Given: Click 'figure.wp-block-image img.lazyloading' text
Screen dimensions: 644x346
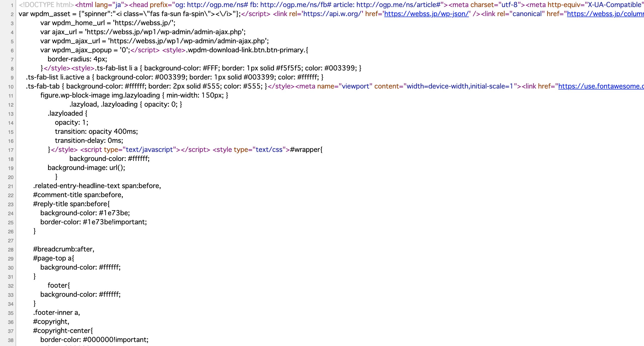Looking at the screenshot, I should 100,95.
